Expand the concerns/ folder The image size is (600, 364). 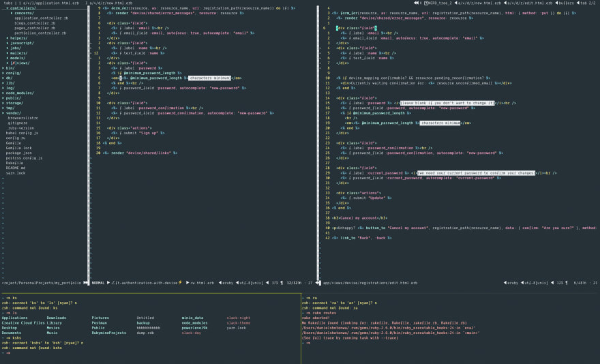coord(22,13)
